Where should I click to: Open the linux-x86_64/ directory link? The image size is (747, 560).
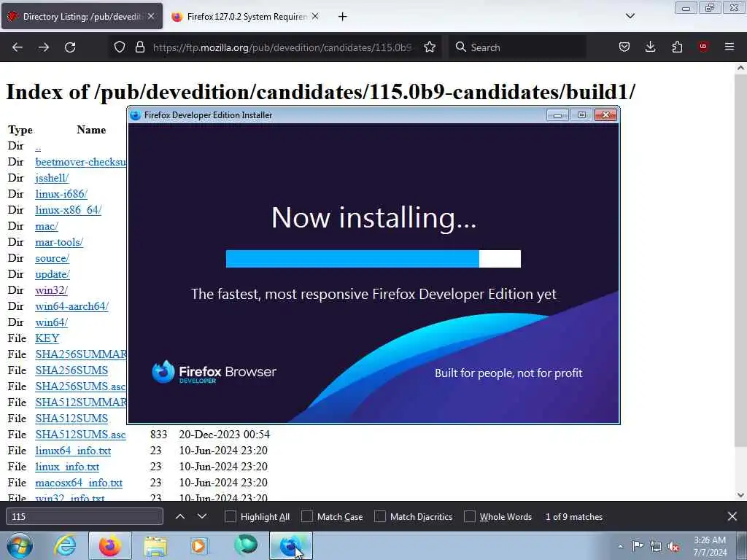pyautogui.click(x=68, y=210)
